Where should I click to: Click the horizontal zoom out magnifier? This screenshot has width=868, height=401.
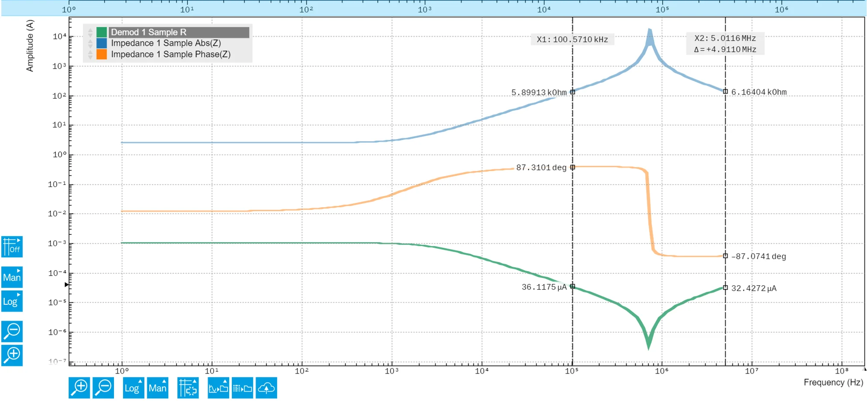[103, 388]
